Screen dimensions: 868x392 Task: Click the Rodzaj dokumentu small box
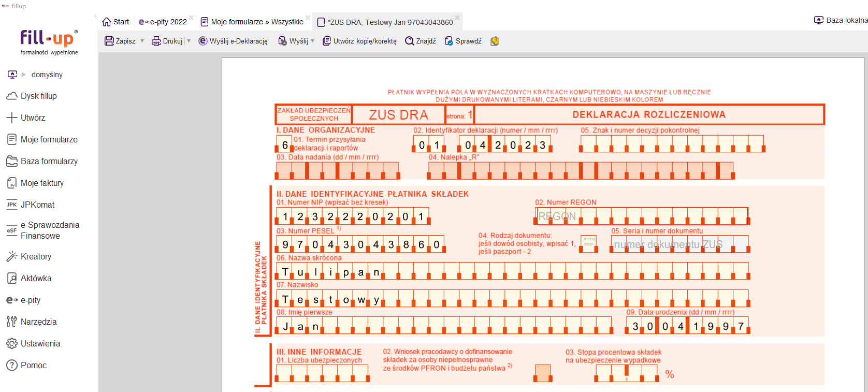click(588, 244)
